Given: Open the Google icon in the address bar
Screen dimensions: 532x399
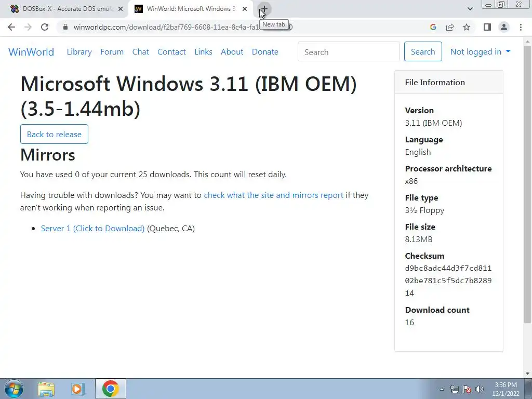Looking at the screenshot, I should [x=433, y=27].
